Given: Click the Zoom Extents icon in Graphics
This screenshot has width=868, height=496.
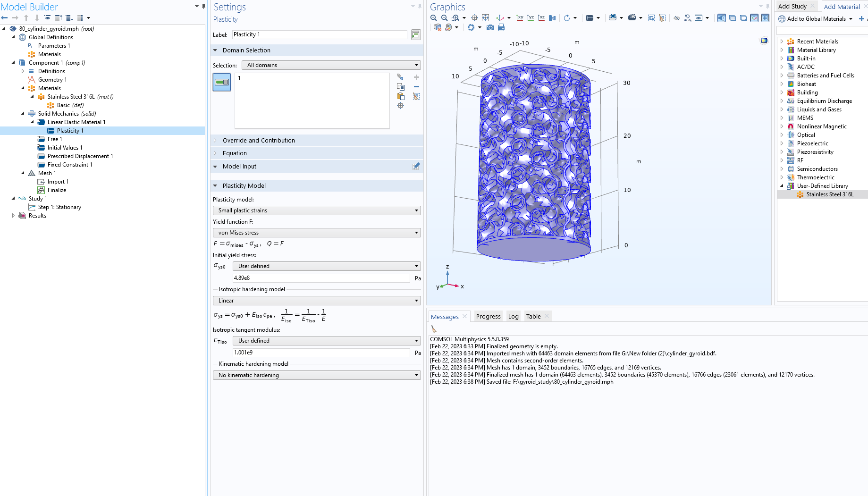Looking at the screenshot, I should 485,18.
